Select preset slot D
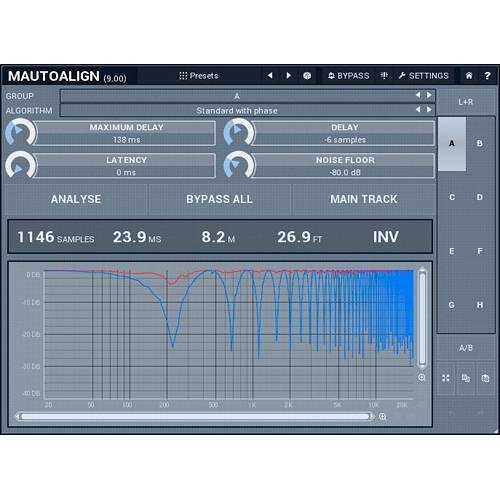Viewport: 500px width, 500px height. (480, 197)
